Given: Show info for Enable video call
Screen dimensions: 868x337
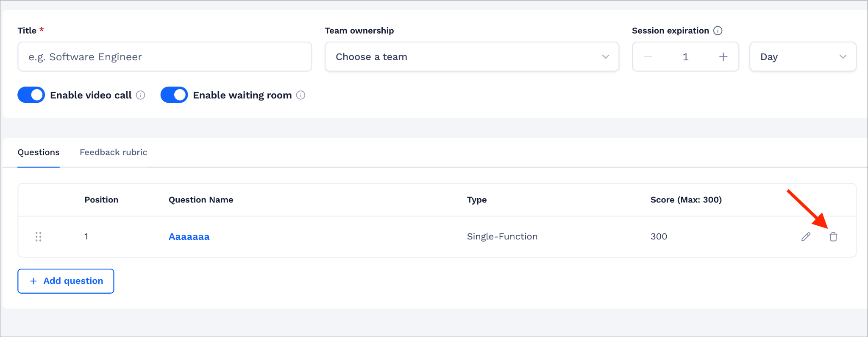Looking at the screenshot, I should (x=141, y=95).
